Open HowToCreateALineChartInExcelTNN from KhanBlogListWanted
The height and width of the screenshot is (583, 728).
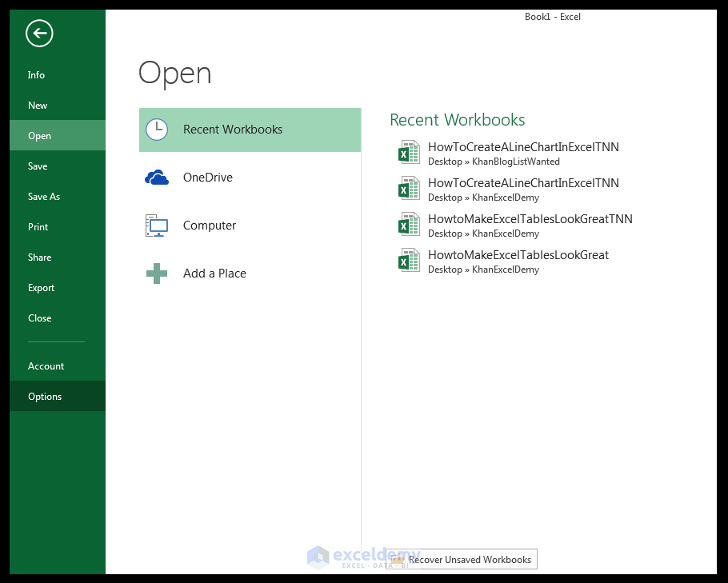tap(523, 147)
